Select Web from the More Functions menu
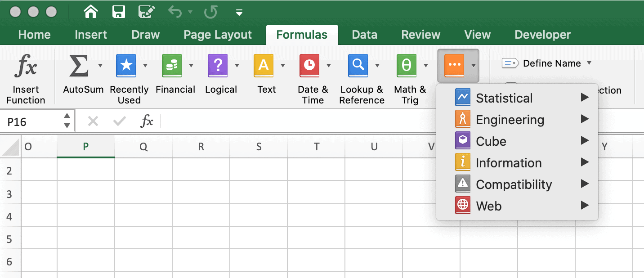The height and width of the screenshot is (278, 644). click(x=488, y=206)
